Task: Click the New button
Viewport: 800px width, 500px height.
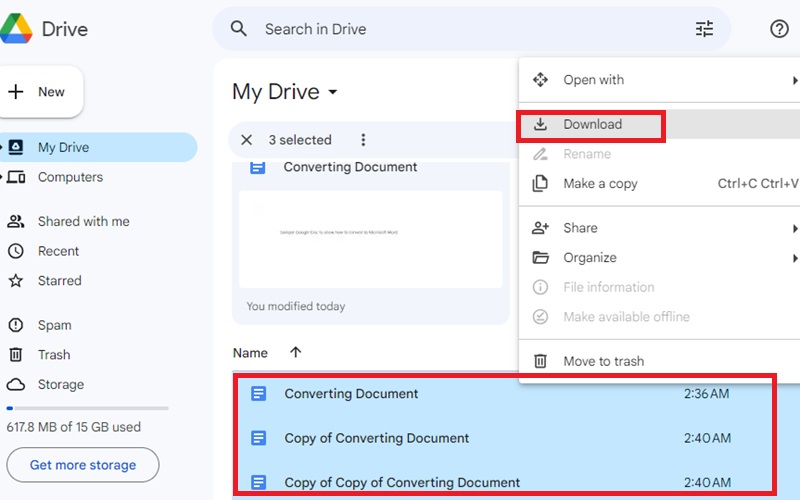Action: (41, 92)
